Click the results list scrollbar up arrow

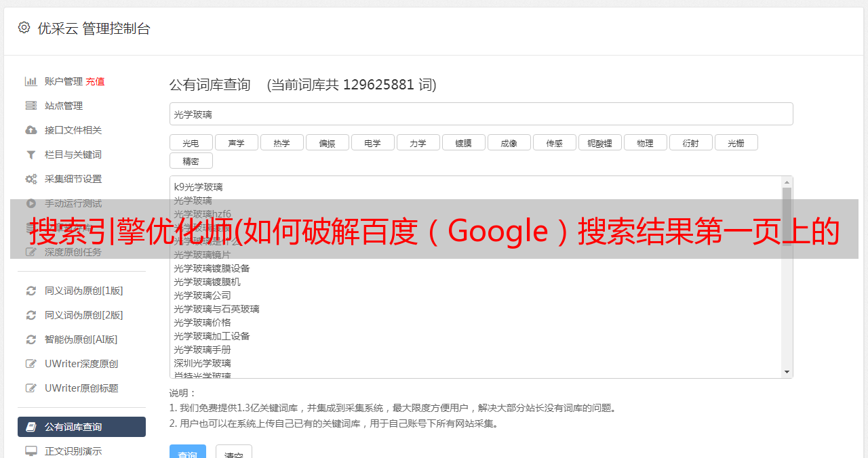pos(787,182)
